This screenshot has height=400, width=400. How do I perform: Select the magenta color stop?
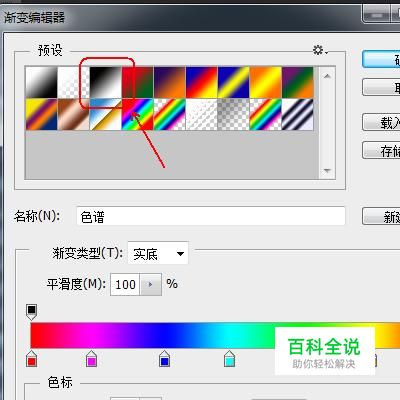[91, 359]
